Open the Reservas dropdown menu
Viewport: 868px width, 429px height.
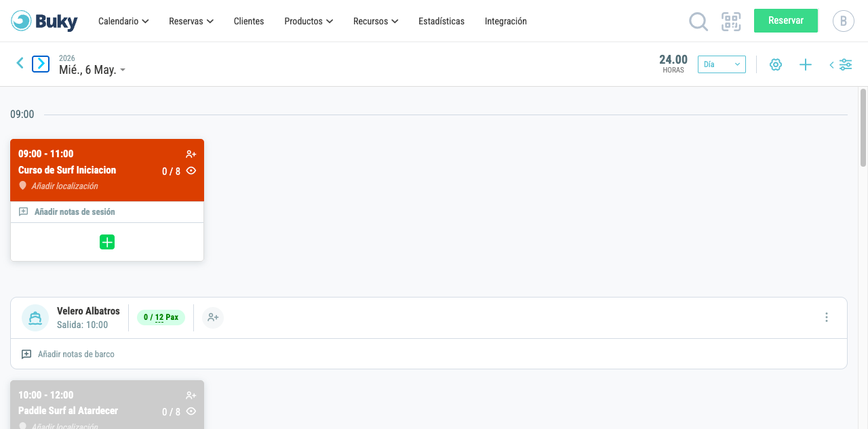(x=191, y=21)
